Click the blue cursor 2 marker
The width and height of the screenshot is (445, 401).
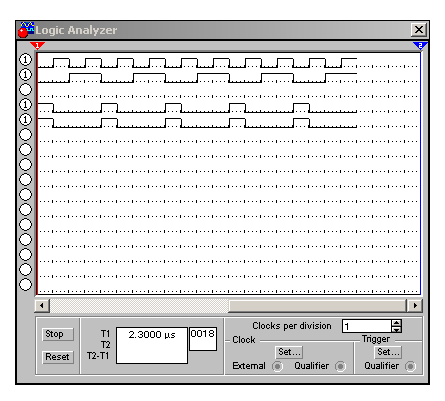click(420, 46)
